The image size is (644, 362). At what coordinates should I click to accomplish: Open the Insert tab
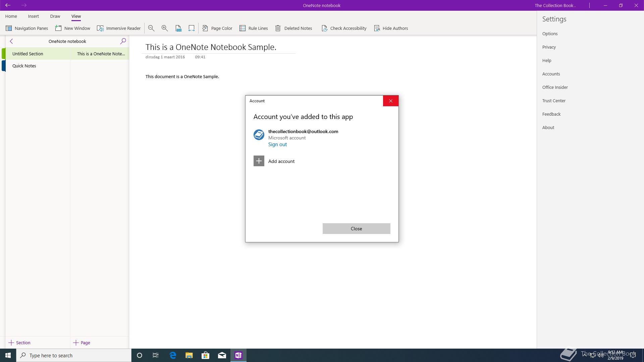pyautogui.click(x=34, y=16)
